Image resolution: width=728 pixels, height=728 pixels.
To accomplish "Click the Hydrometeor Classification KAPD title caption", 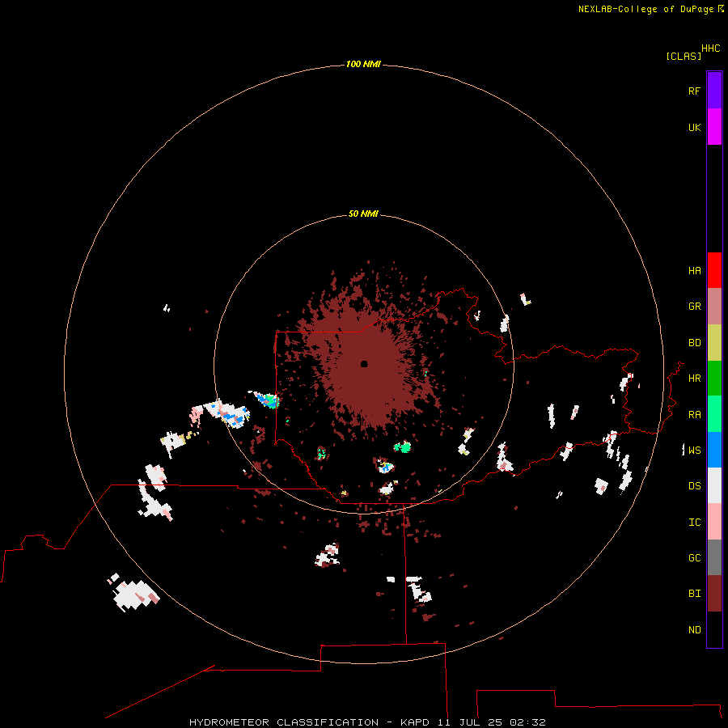I will (x=367, y=722).
